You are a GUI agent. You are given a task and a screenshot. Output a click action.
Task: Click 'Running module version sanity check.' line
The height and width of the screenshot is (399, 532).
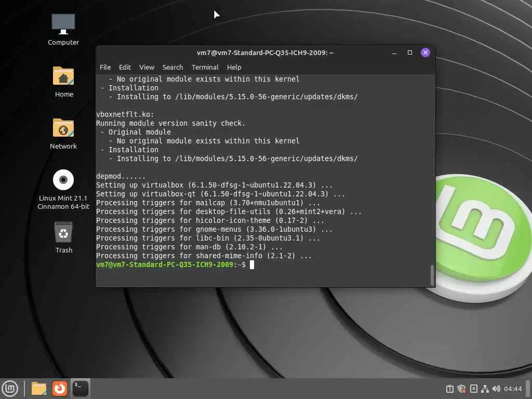170,123
